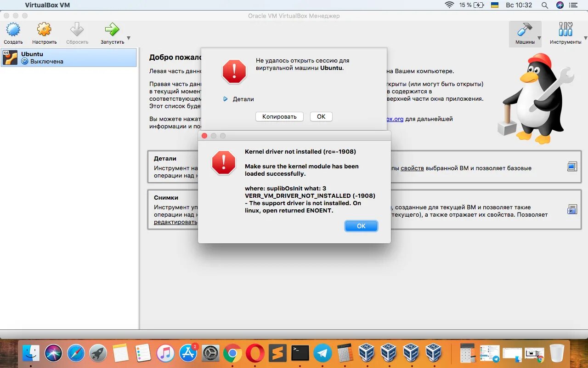This screenshot has width=588, height=368.
Task: Open the Инструменты global tools icon
Action: pyautogui.click(x=565, y=30)
